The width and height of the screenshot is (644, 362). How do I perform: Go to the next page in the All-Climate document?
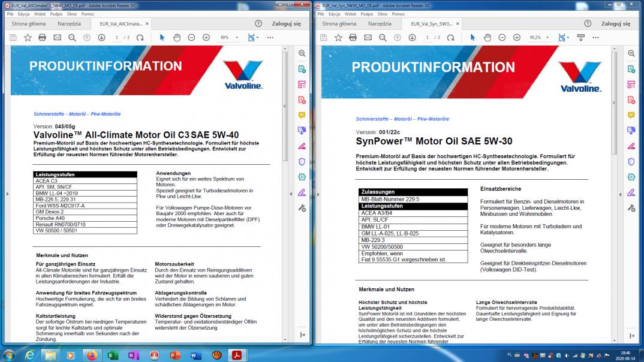[x=101, y=38]
